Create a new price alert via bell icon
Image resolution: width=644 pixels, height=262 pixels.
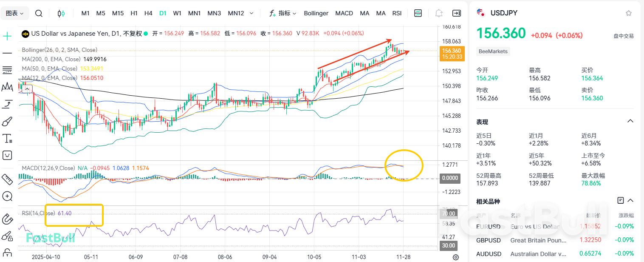(438, 13)
